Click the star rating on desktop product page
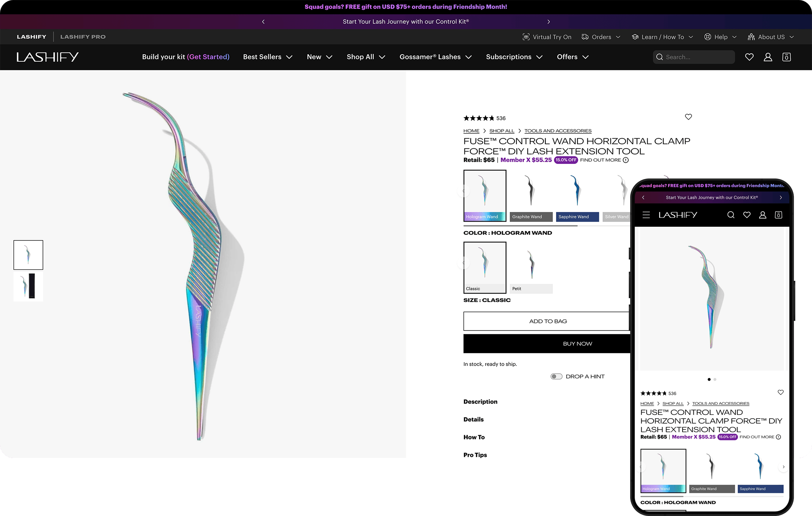812x516 pixels. pyautogui.click(x=479, y=118)
